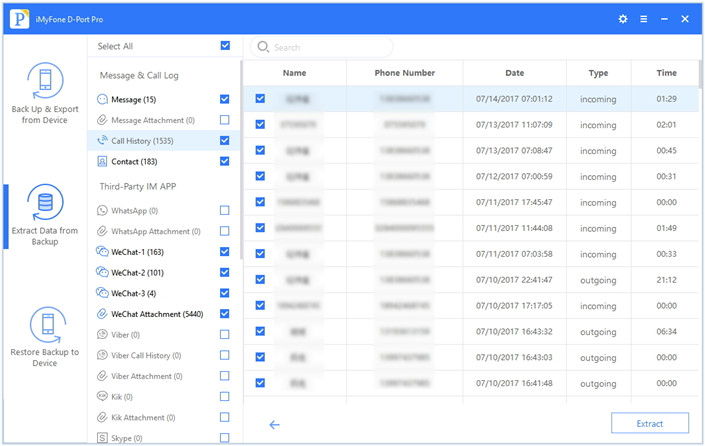Open the hamburger menu icon
Image resolution: width=705 pixels, height=446 pixels.
tap(644, 19)
